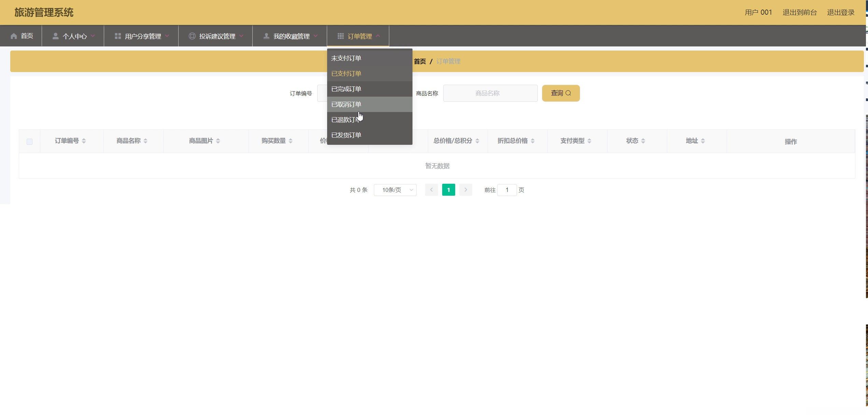The image size is (868, 418).
Task: Click 退出到前台 link in header
Action: click(799, 13)
